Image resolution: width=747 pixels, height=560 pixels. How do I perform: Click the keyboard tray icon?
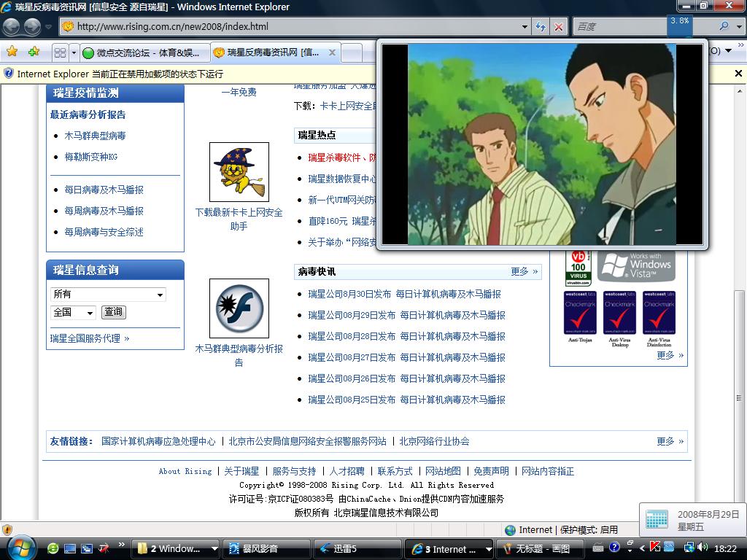click(600, 548)
